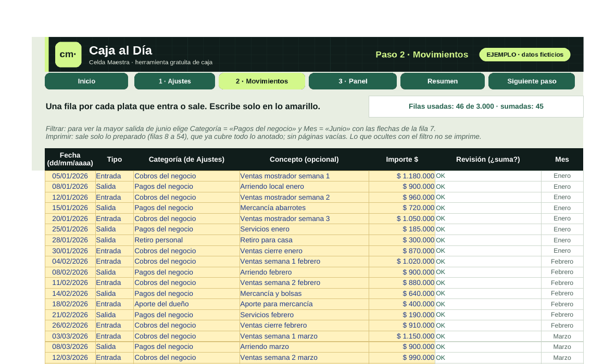Go to the Inicio sheet
This screenshot has width=616, height=364.
coord(86,81)
